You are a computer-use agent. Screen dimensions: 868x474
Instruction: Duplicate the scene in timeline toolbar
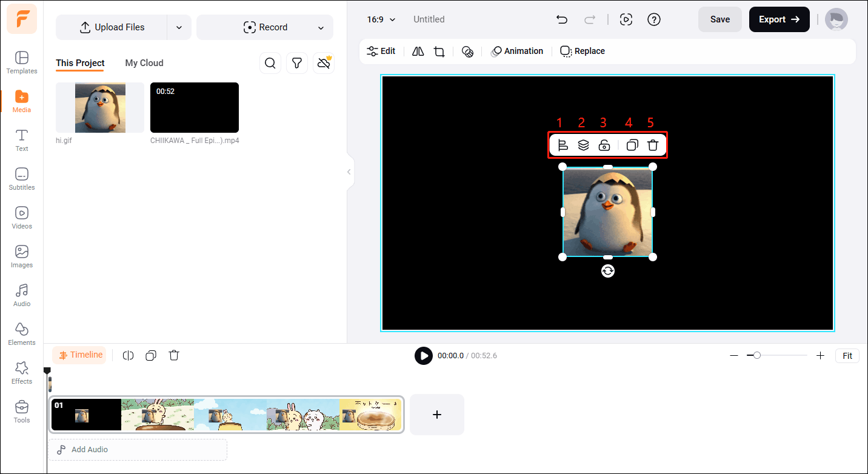point(151,355)
